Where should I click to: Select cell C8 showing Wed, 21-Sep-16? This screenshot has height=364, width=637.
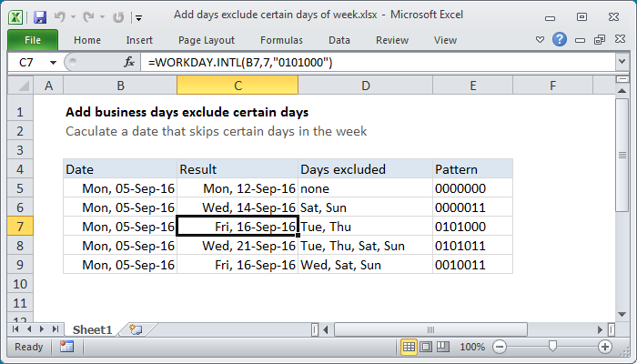pyautogui.click(x=238, y=246)
